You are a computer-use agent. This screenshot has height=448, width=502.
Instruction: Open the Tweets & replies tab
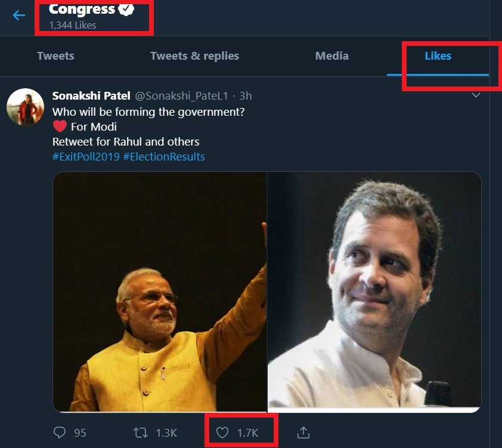tap(194, 56)
